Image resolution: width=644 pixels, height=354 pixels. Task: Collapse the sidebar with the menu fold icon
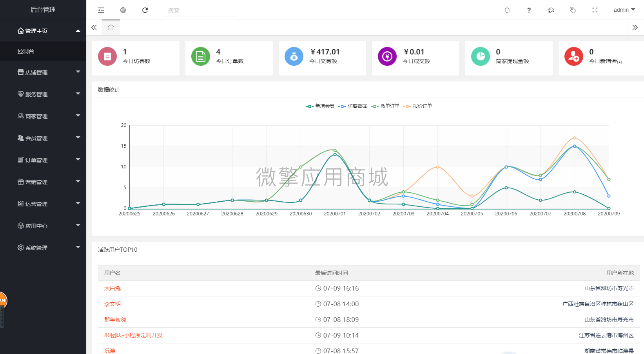(x=101, y=10)
